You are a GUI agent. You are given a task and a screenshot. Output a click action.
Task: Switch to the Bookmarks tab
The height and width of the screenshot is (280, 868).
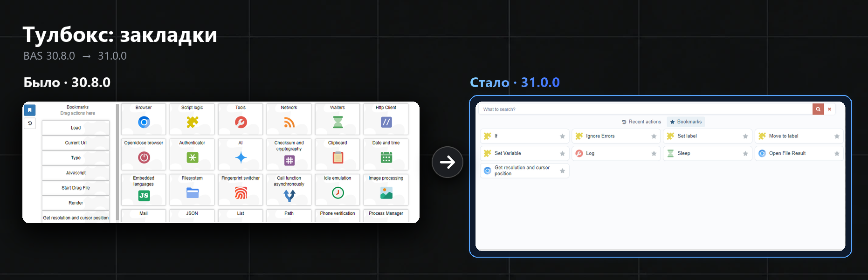click(686, 122)
